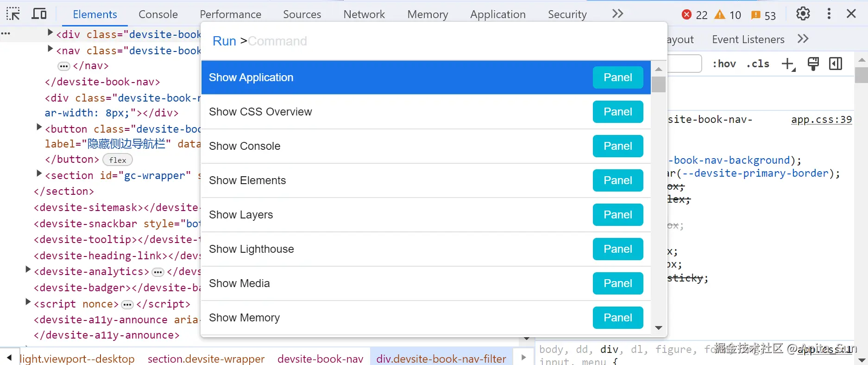Click the new style rule plus icon
The width and height of the screenshot is (868, 365).
tap(788, 64)
